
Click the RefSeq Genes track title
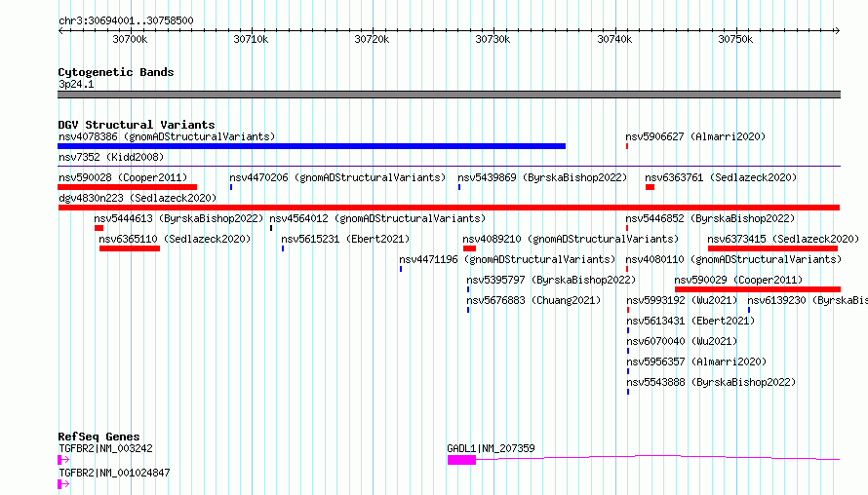point(99,437)
